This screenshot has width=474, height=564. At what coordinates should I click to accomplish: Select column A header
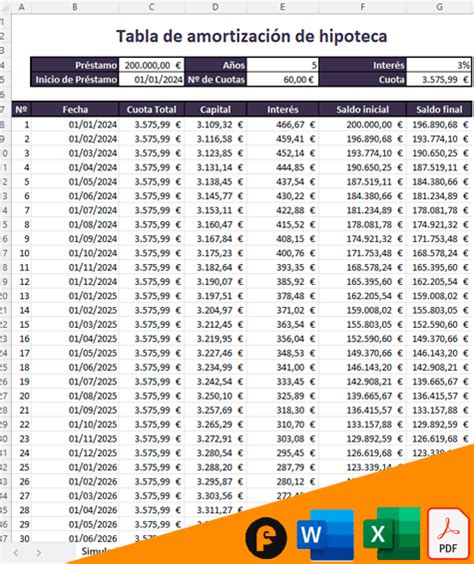[22, 7]
